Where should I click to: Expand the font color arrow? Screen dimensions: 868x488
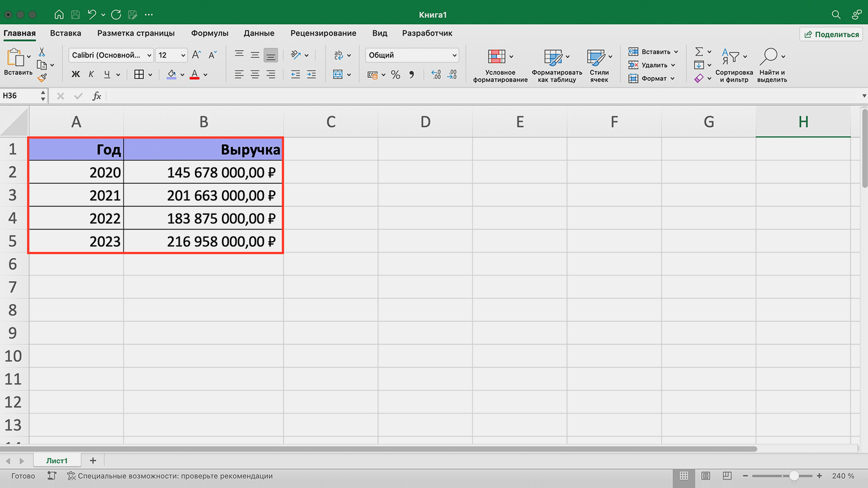(205, 74)
